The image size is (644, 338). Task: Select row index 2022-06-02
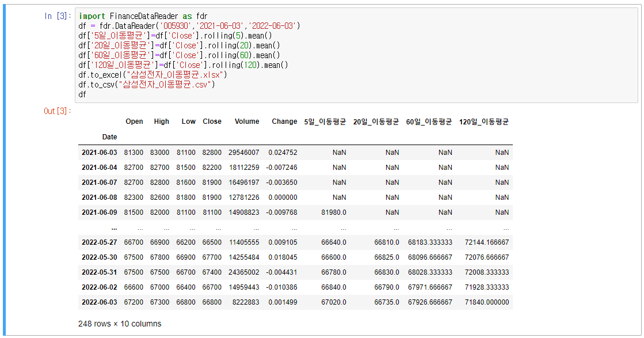coord(100,287)
